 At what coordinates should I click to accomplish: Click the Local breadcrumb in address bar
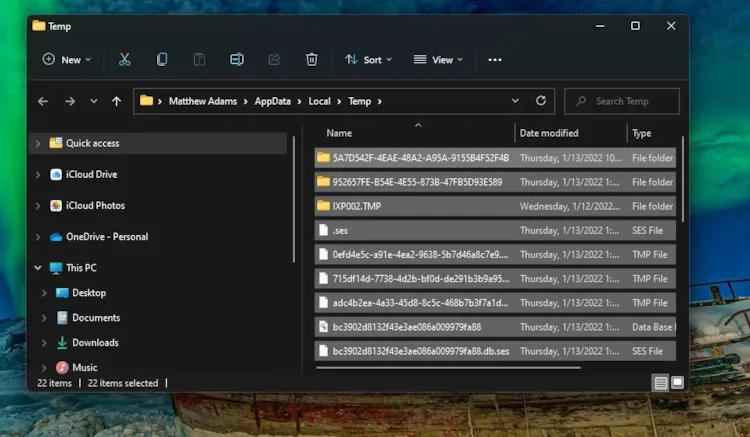(321, 101)
